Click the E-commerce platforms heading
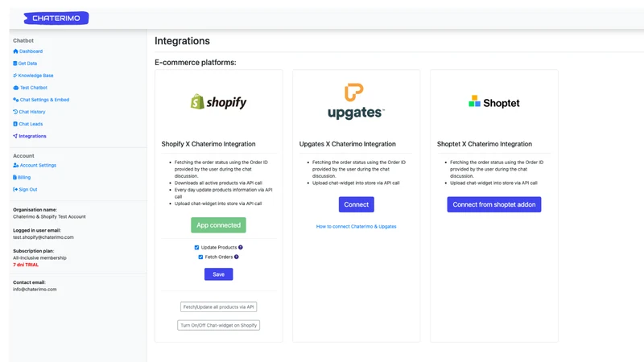Screen dimensions: 644x362 point(195,63)
